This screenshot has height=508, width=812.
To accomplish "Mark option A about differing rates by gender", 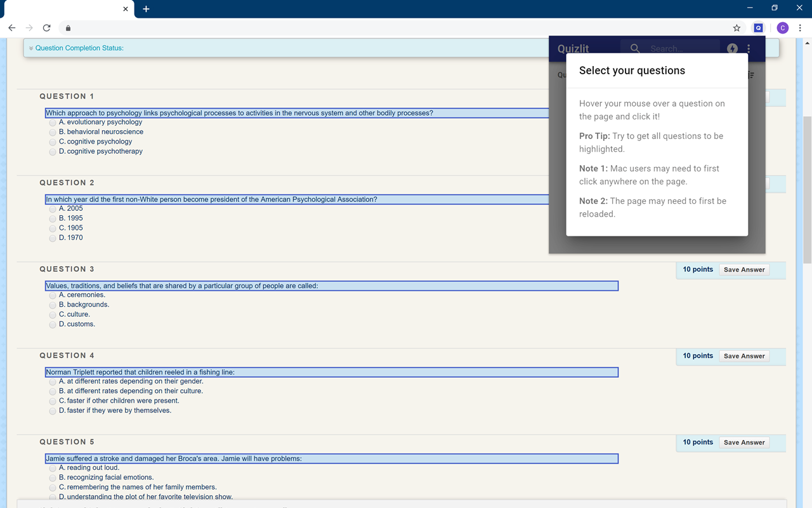I will pos(53,382).
